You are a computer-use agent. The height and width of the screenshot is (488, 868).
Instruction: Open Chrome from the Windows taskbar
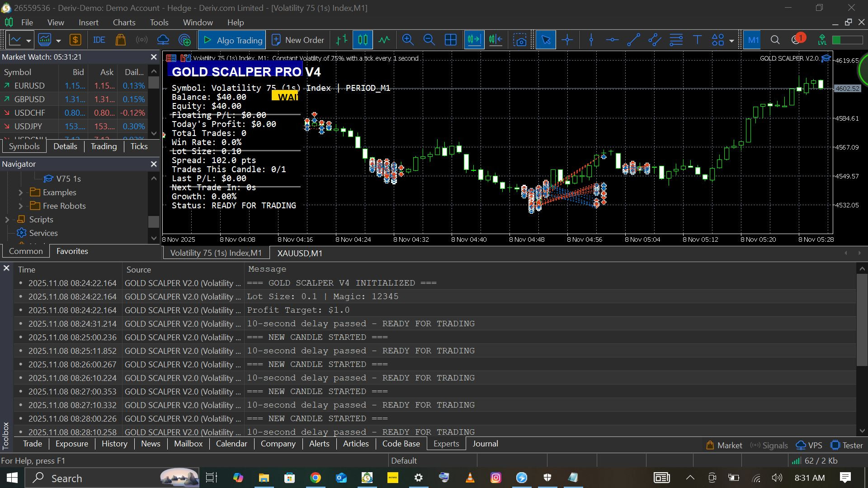click(x=316, y=478)
